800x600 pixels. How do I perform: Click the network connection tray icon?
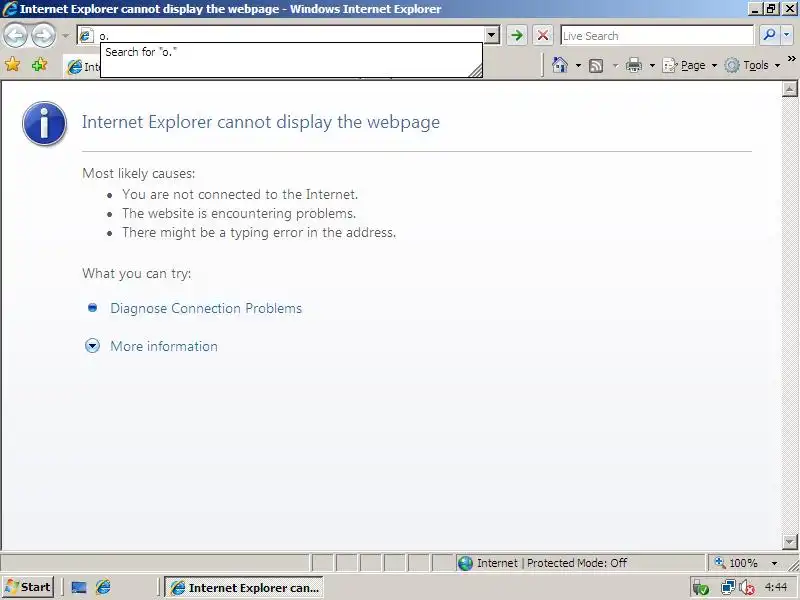pos(728,588)
